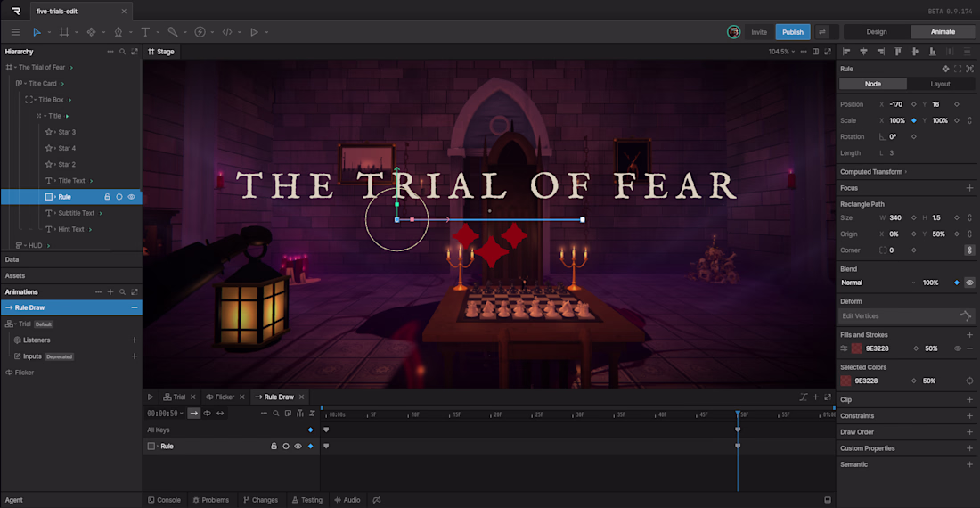Open the Problems tab

[210, 500]
